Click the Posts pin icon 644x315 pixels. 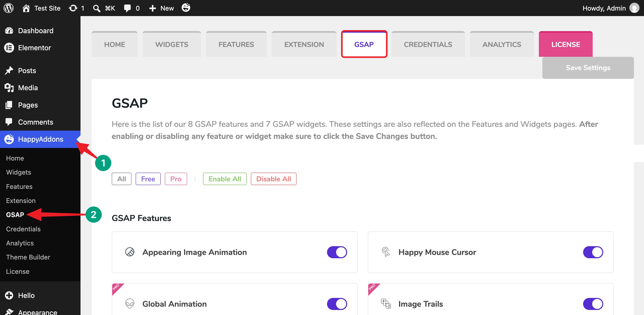[x=9, y=71]
